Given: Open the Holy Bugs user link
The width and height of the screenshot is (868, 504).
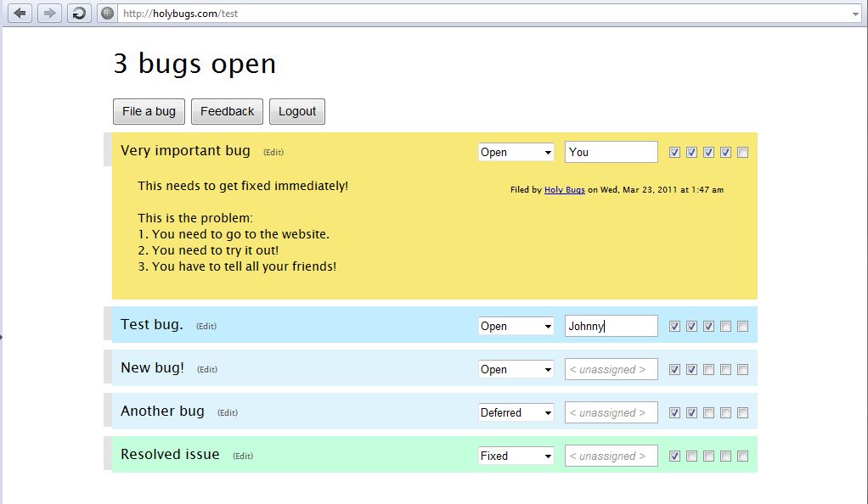Looking at the screenshot, I should [564, 190].
